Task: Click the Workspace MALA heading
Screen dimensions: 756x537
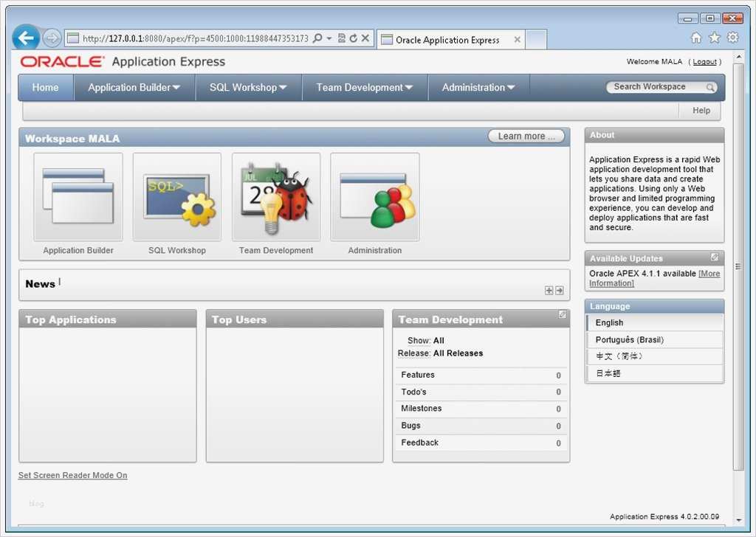Action: pyautogui.click(x=72, y=139)
